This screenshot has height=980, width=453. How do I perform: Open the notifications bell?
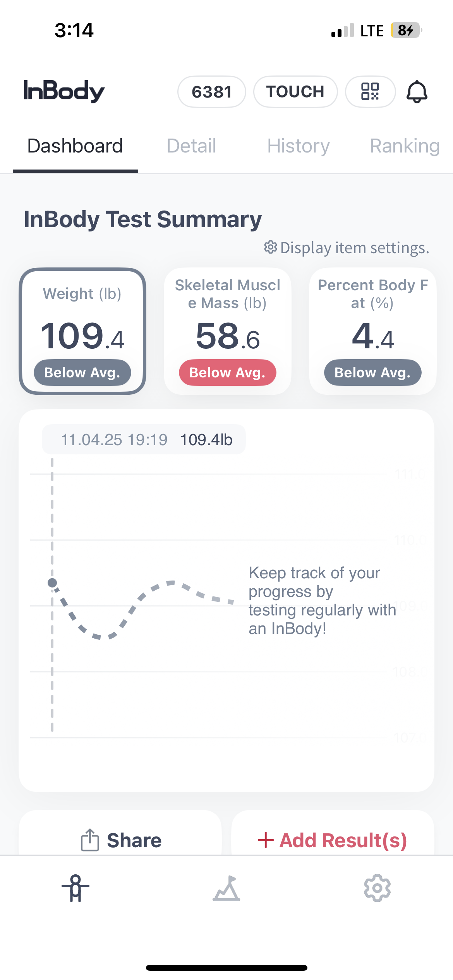pos(417,92)
